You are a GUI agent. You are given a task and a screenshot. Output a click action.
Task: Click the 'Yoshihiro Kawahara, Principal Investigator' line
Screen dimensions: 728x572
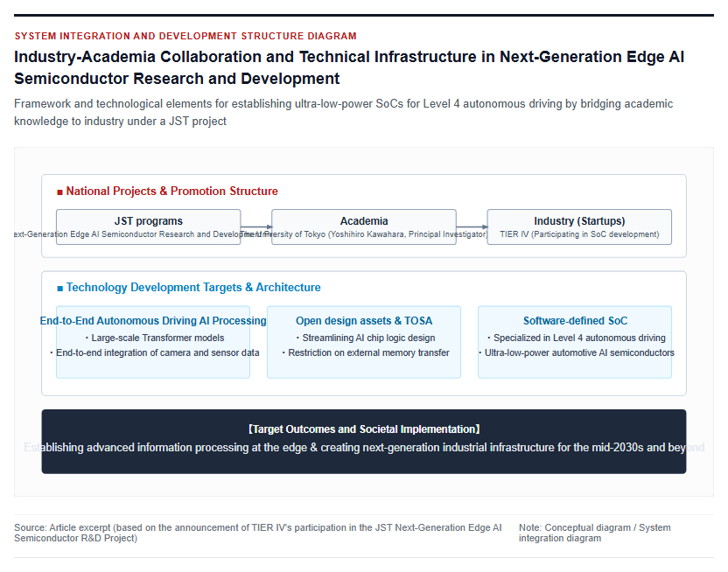click(x=364, y=234)
